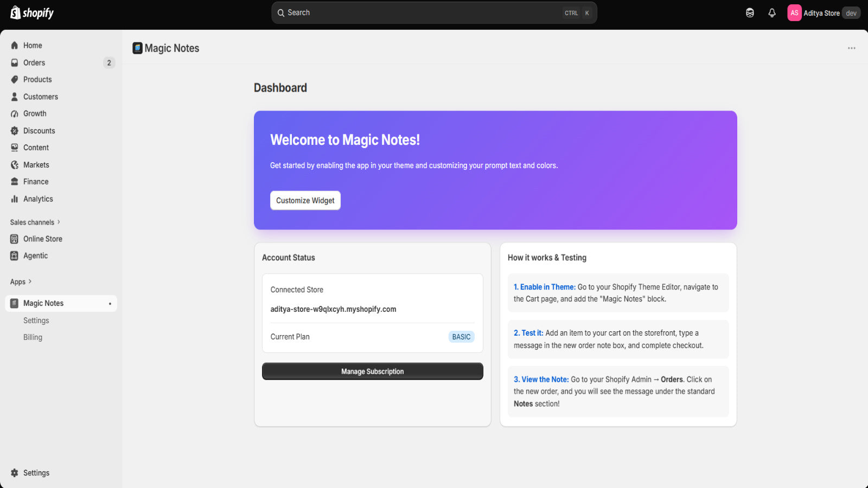Click the search magnifier icon
Image resolution: width=868 pixels, height=488 pixels.
(281, 13)
